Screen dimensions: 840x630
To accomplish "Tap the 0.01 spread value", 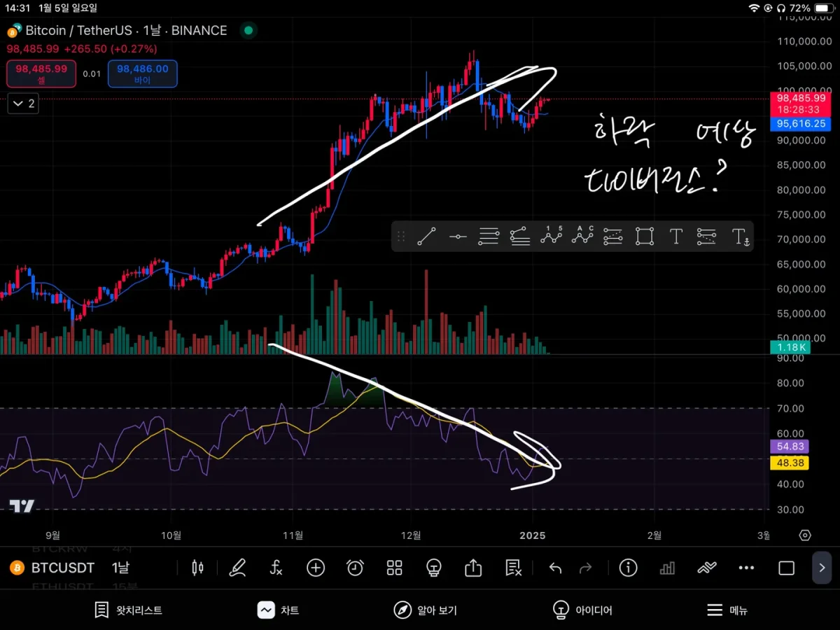I will point(92,73).
